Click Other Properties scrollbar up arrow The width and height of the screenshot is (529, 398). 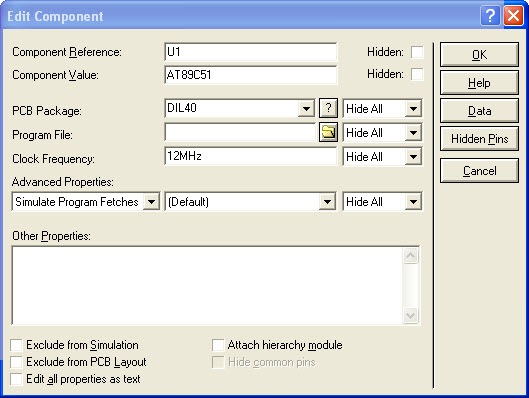tap(410, 256)
